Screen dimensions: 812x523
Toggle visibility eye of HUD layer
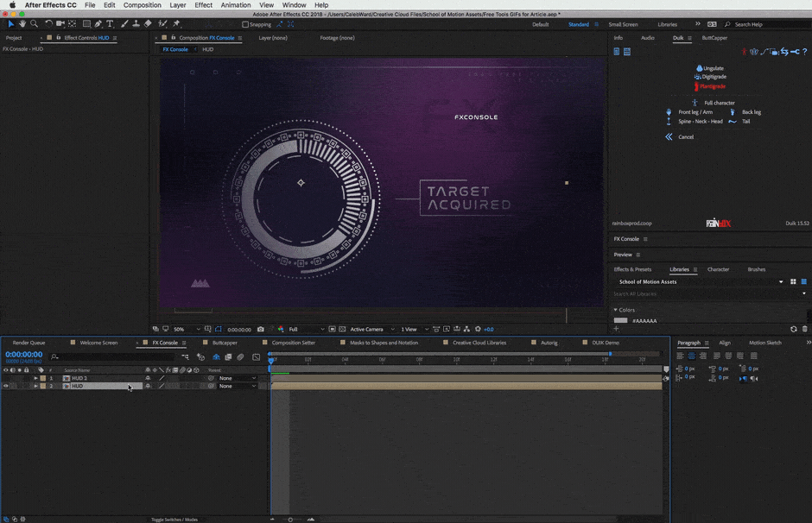pyautogui.click(x=6, y=386)
